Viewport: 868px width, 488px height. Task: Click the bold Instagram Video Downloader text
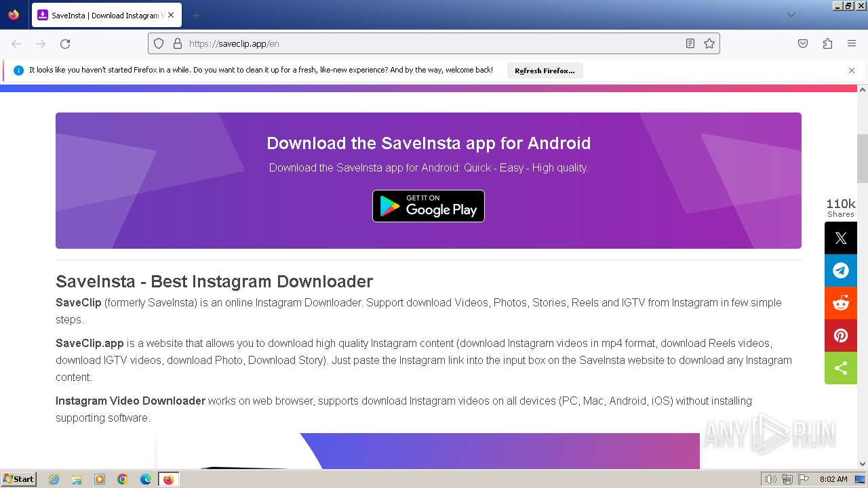tap(130, 401)
